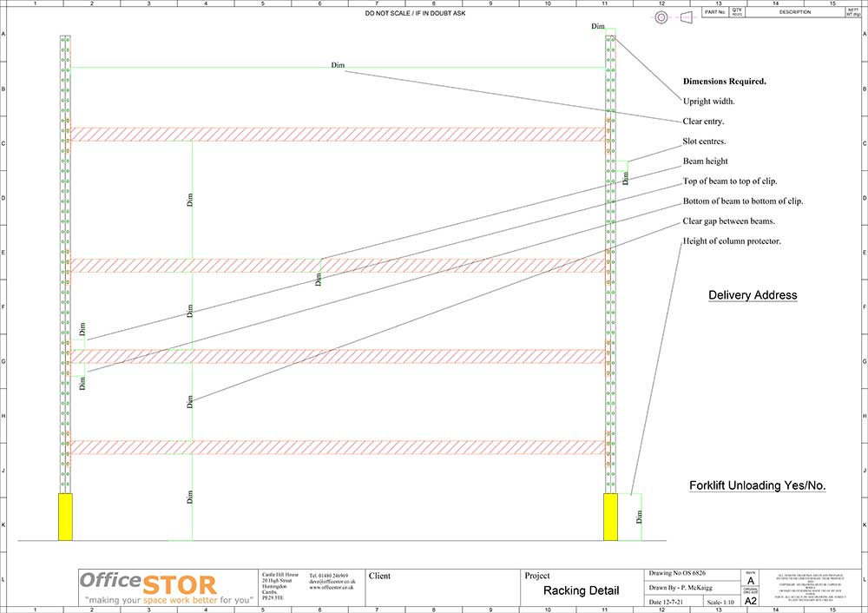Select the 'Clear entry.' dimension label

click(x=703, y=122)
